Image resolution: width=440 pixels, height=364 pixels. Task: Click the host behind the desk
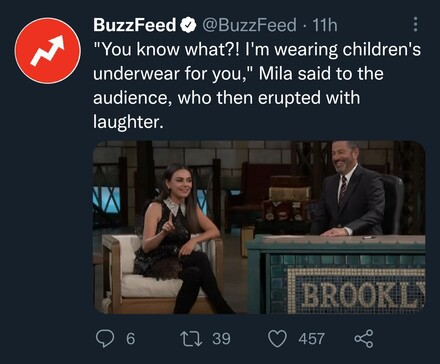point(350,188)
